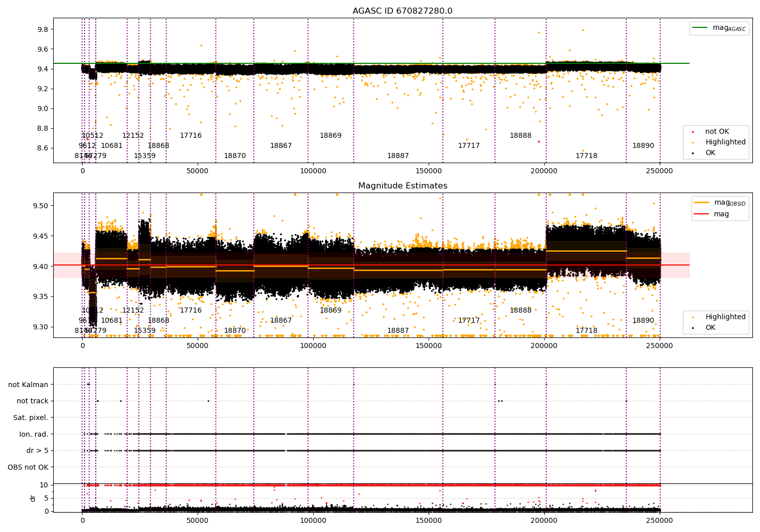Click OBSID label 18870 in the AGASC plot
The image size is (760, 532).
coord(235,156)
